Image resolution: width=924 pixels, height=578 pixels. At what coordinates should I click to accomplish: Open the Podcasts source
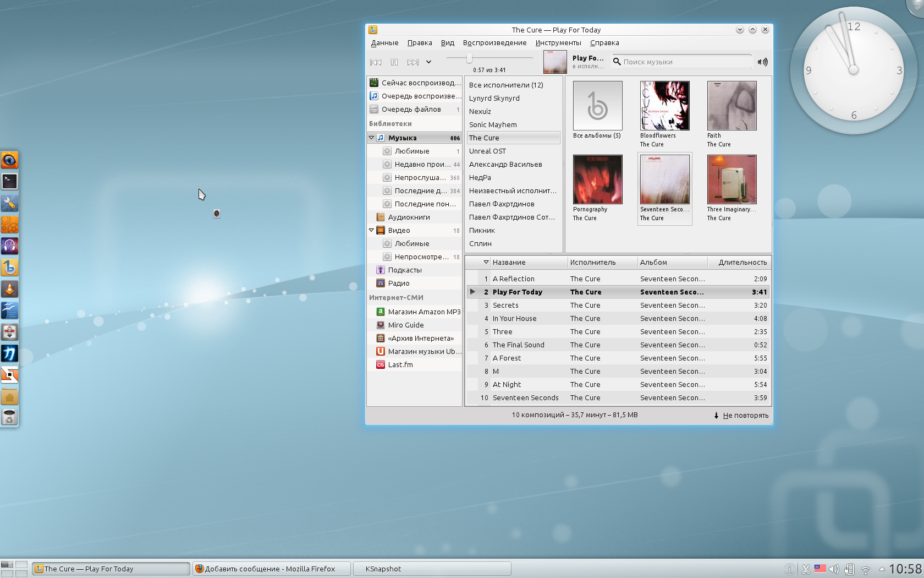(415, 270)
